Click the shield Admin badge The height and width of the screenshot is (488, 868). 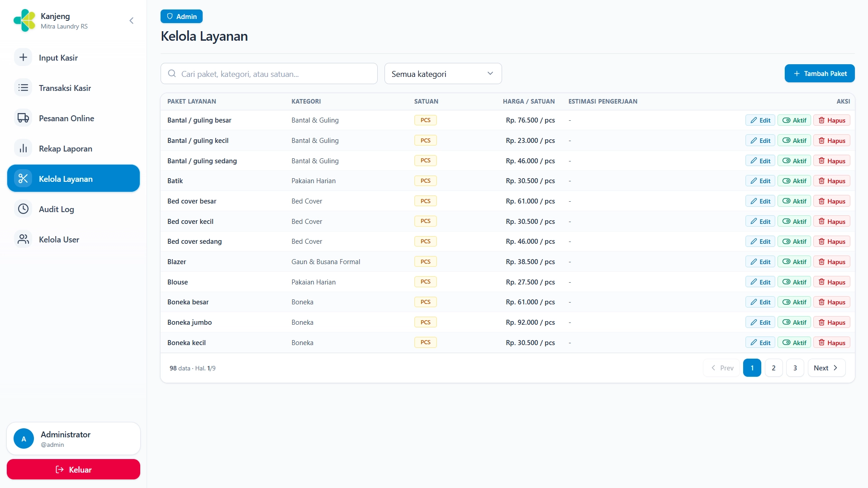pyautogui.click(x=181, y=16)
